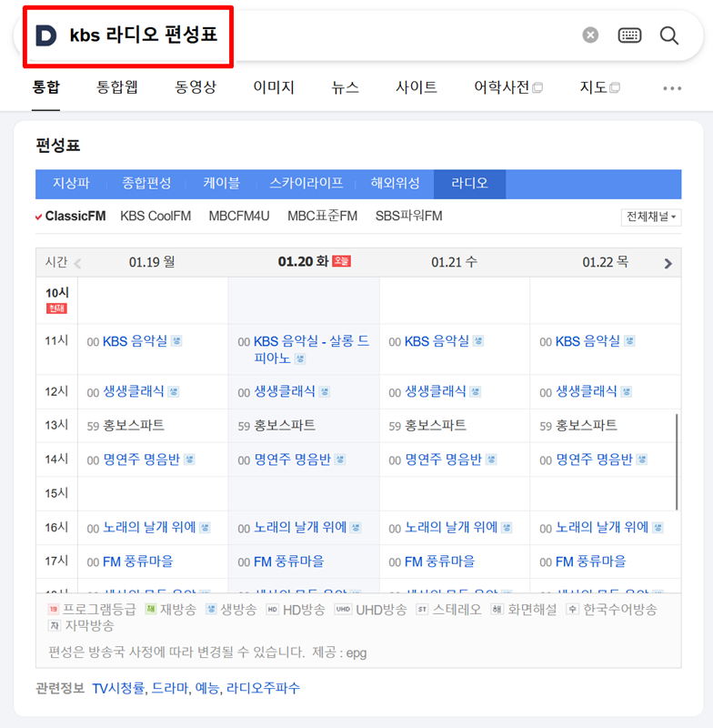Open 지도 in new window
Image resolution: width=713 pixels, height=728 pixels.
click(x=599, y=87)
